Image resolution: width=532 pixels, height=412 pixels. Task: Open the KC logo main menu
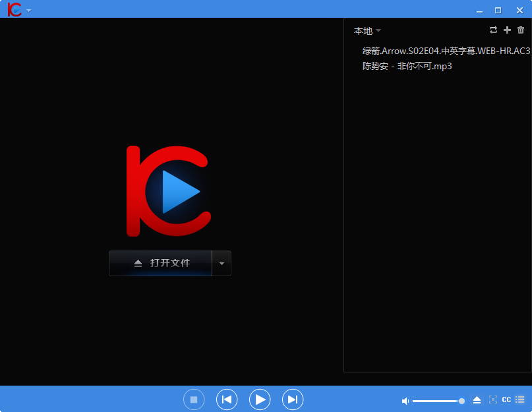15,9
